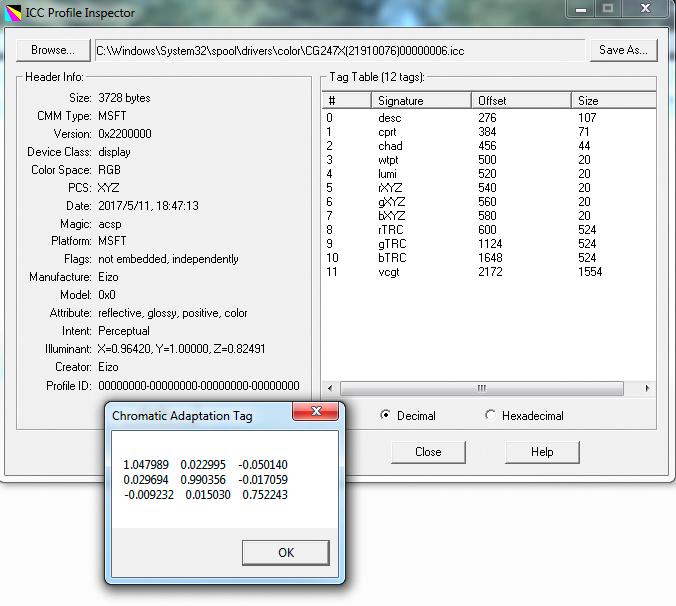Click the Intent value Perceptual
Viewport: 676px width, 606px height.
coord(124,331)
